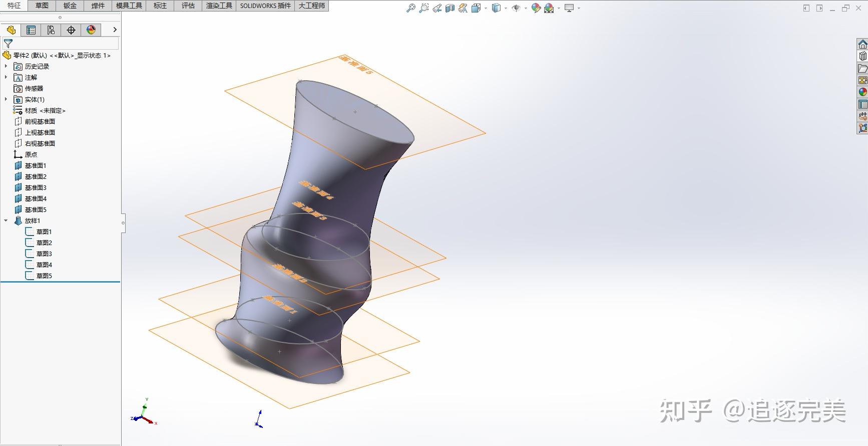The height and width of the screenshot is (446, 868).
Task: Open the Apply Scene dropdown arrow
Action: click(559, 8)
